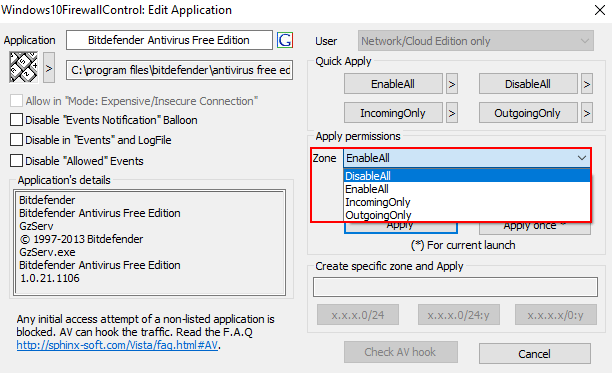Click the x.x.x.0/24:y zone template button
612x373 pixels.
coord(459,314)
